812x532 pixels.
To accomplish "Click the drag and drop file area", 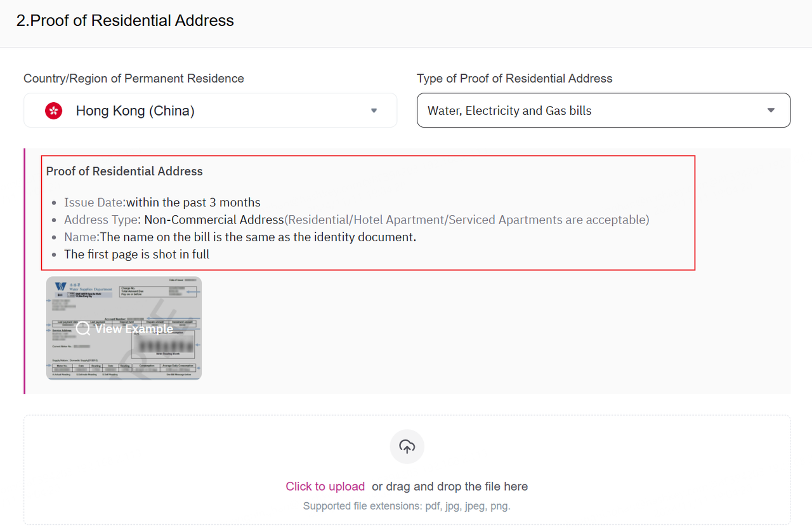I will (407, 470).
